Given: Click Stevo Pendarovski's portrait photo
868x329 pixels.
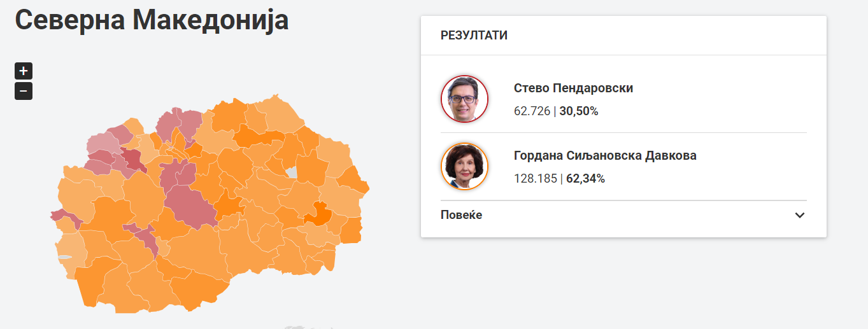Looking at the screenshot, I should (464, 99).
